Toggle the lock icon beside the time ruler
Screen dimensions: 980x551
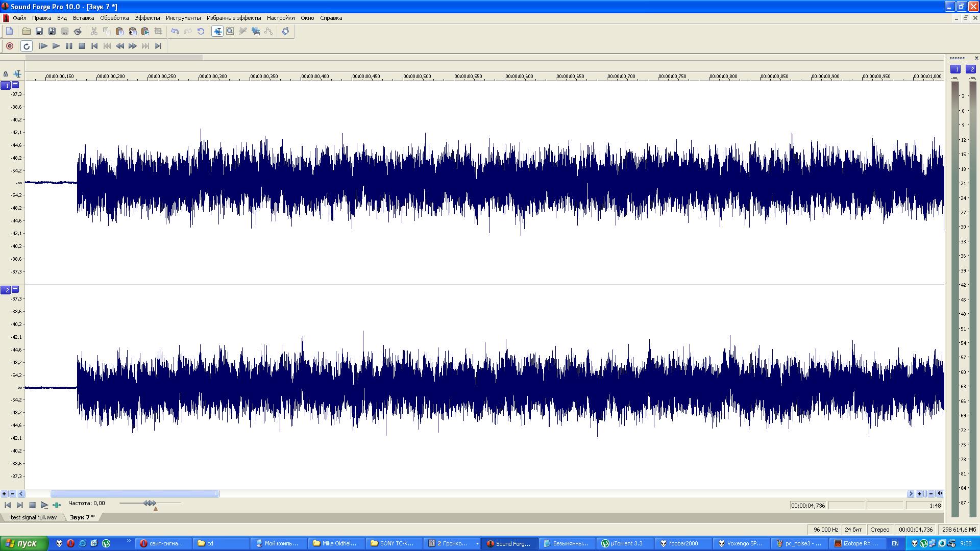6,74
